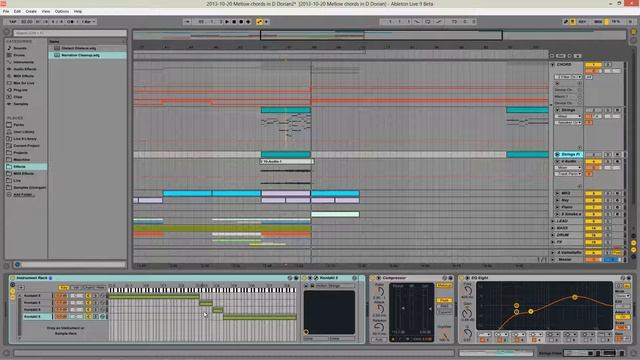The image size is (640, 360).
Task: Unfold the Strings Pl. track
Action: click(558, 155)
